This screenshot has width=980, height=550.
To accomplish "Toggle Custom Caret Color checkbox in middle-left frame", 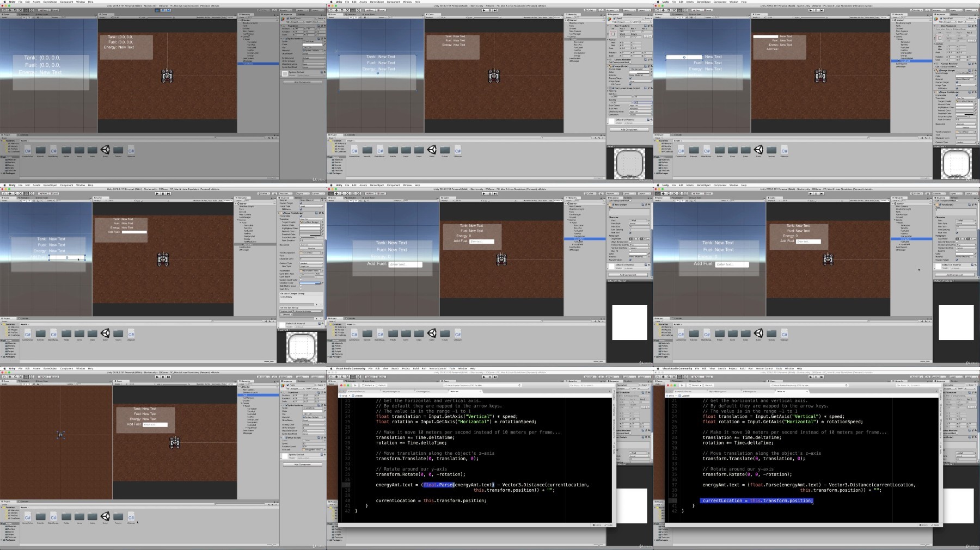I will pos(301,280).
